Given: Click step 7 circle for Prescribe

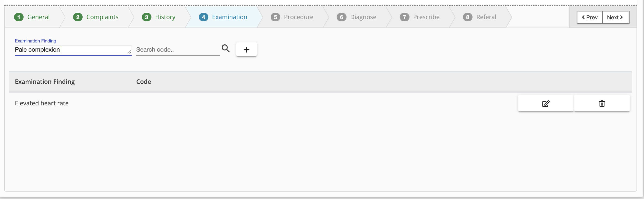Looking at the screenshot, I should pos(404,17).
